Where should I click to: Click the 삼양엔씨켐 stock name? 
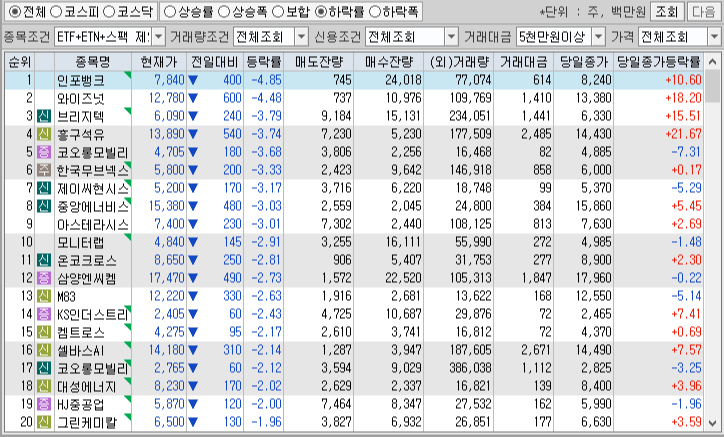[x=87, y=278]
